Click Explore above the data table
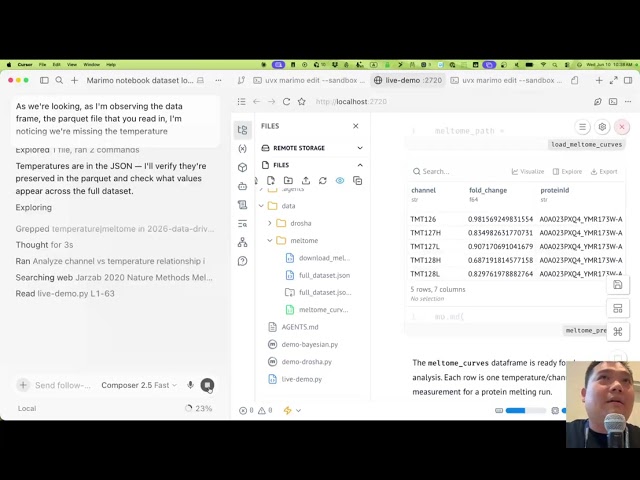 pyautogui.click(x=567, y=171)
